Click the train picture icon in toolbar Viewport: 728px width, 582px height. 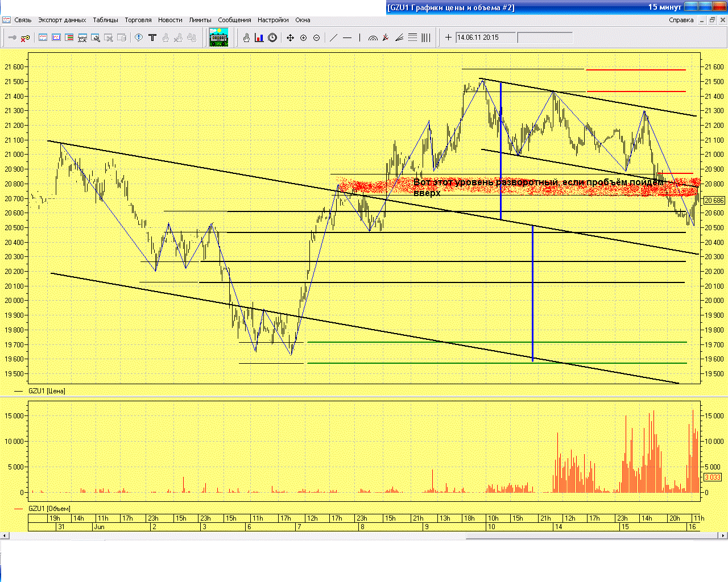(x=218, y=38)
